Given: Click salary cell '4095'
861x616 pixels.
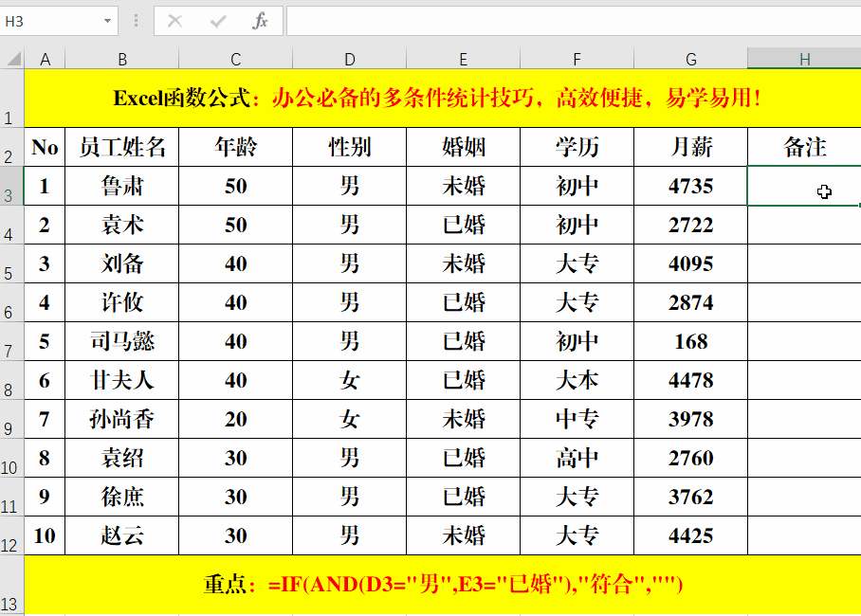Looking at the screenshot, I should [x=690, y=264].
